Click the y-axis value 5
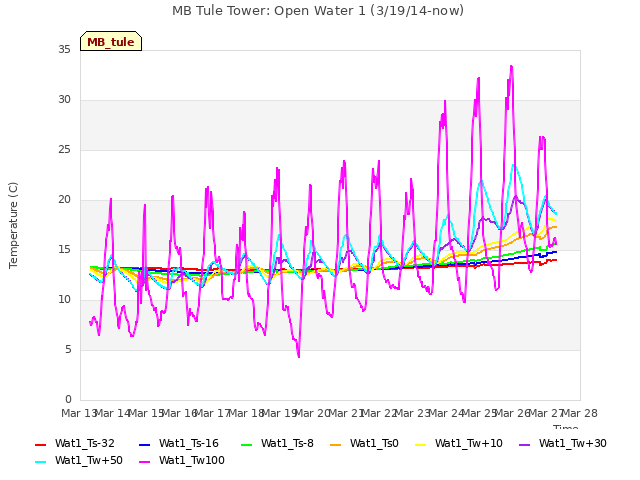 click(x=68, y=349)
